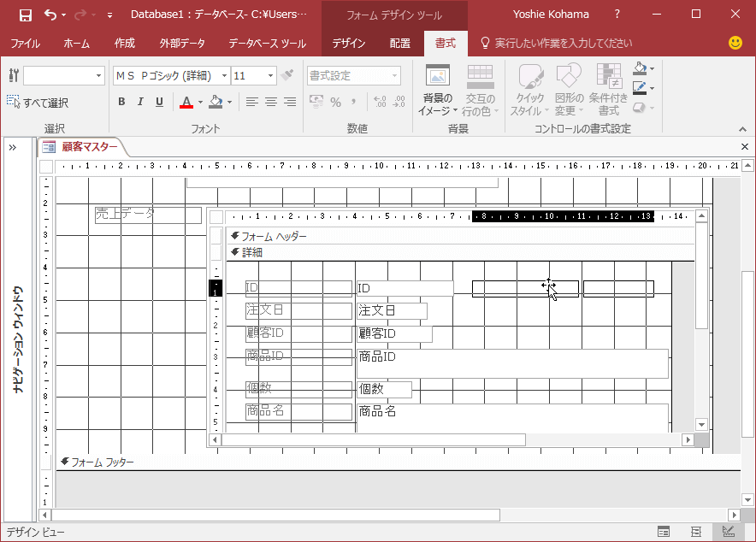756x542 pixels.
Task: Close the 顧客マスター form tab
Action: tap(744, 147)
